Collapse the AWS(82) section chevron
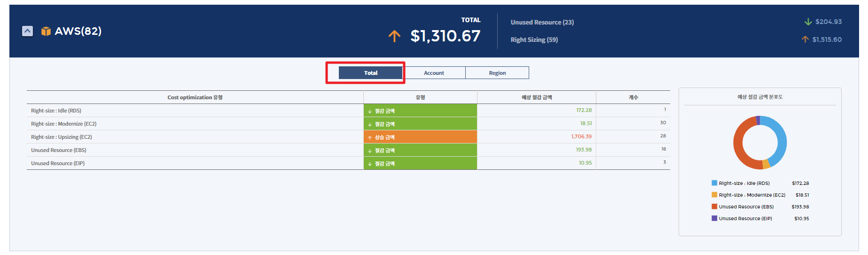Image resolution: width=868 pixels, height=255 pixels. pyautogui.click(x=28, y=31)
